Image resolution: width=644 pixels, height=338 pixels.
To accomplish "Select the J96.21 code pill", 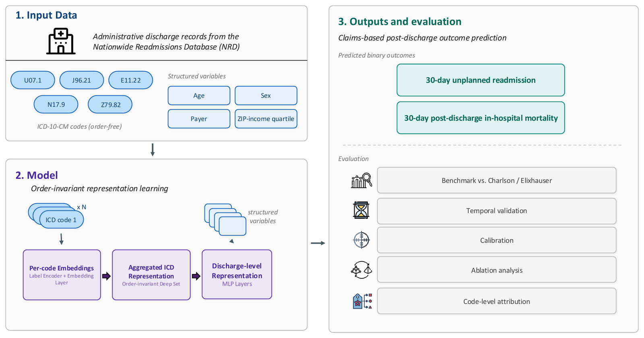I will coord(82,80).
